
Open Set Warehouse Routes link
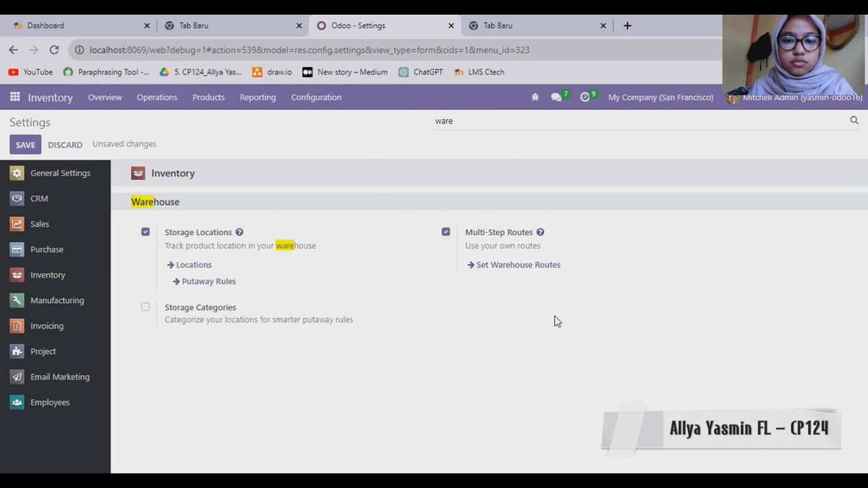[518, 265]
